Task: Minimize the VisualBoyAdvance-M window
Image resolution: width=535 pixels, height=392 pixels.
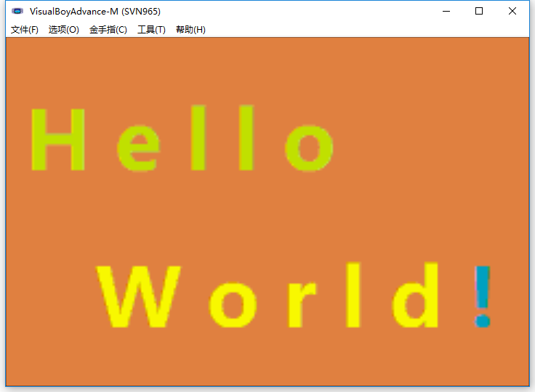Action: 446,11
